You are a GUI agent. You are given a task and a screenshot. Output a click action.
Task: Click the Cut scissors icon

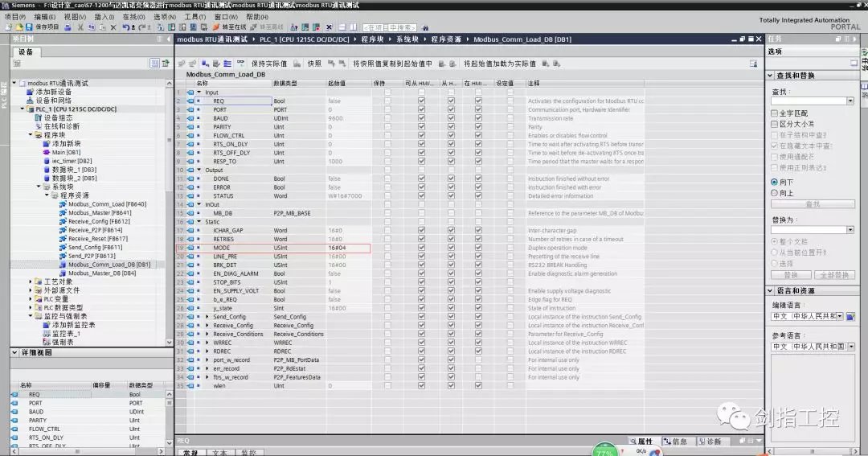point(80,27)
